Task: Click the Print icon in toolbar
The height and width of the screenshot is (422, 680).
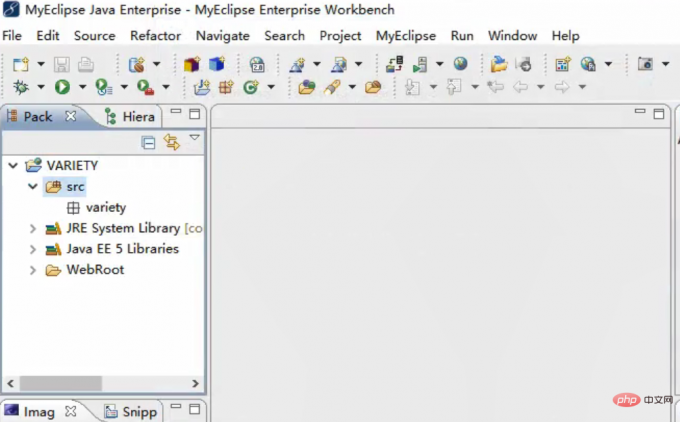Action: [86, 65]
